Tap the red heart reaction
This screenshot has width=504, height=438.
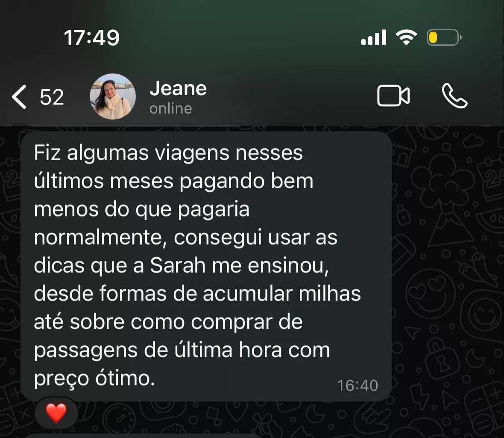[x=56, y=413]
